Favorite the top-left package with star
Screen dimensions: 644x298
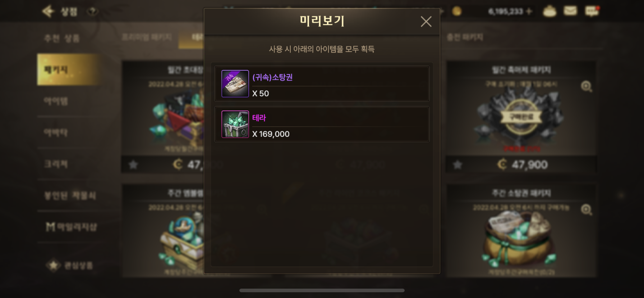133,165
